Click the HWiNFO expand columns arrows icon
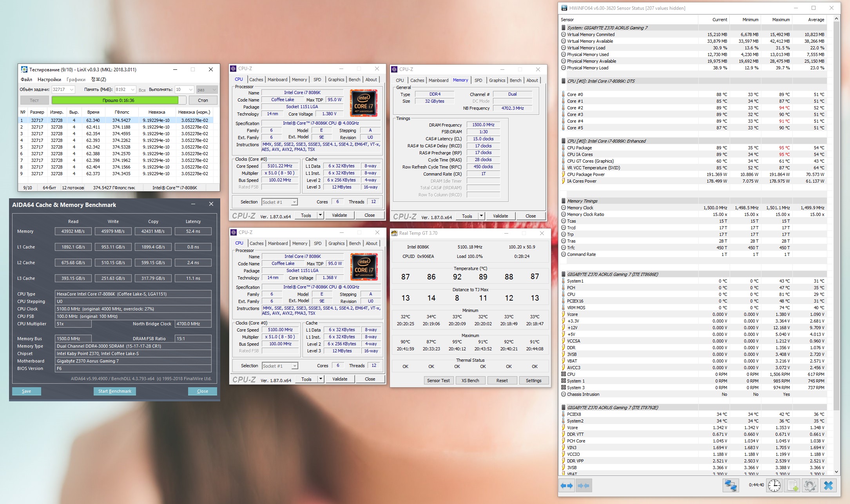This screenshot has height=504, width=850. 567,486
